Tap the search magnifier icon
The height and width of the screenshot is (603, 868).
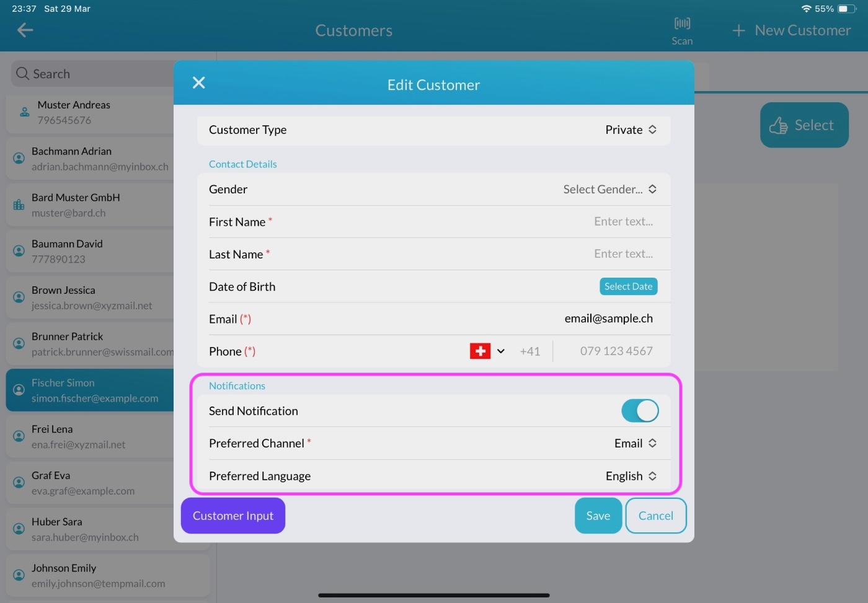coord(23,74)
